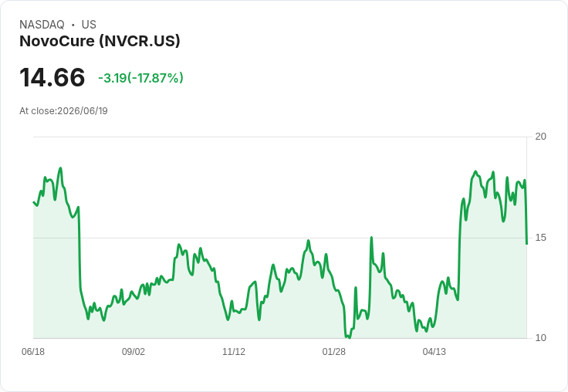
Task: Click the 15 price axis label
Action: click(x=540, y=238)
